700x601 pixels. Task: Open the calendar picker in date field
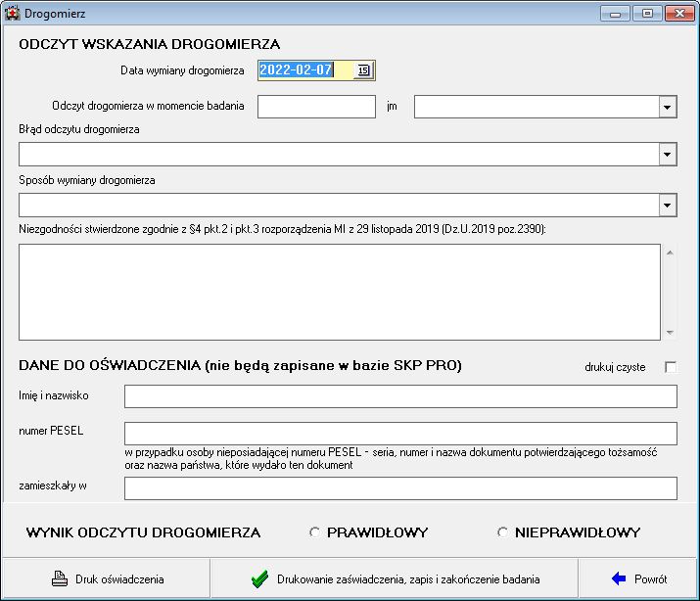click(363, 70)
